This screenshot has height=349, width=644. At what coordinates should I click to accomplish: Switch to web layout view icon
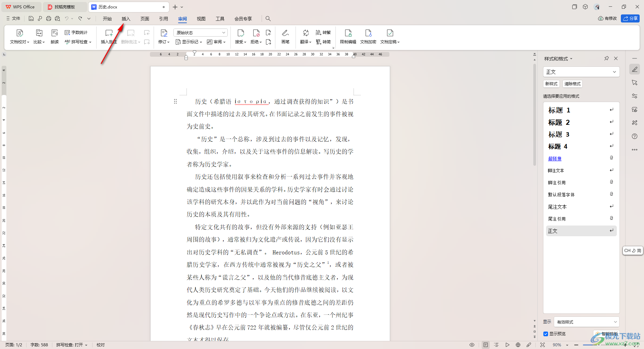[x=518, y=345]
